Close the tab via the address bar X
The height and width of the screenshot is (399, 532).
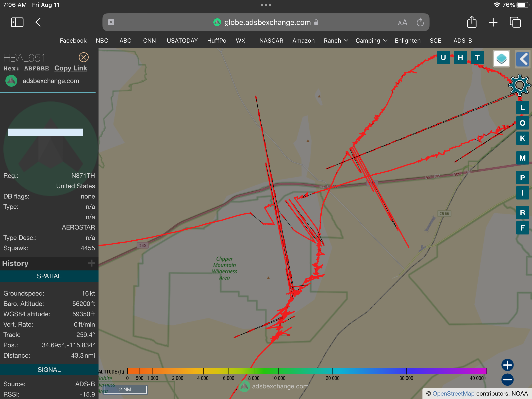(x=111, y=22)
